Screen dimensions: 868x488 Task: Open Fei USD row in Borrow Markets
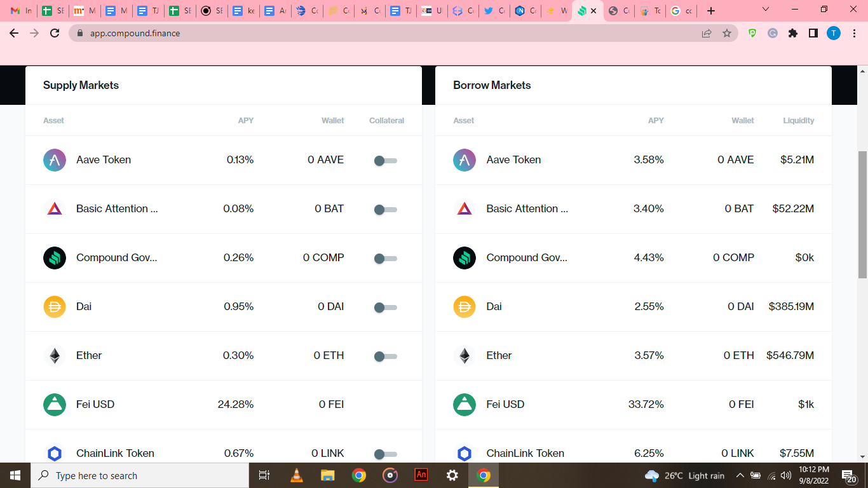coord(634,405)
